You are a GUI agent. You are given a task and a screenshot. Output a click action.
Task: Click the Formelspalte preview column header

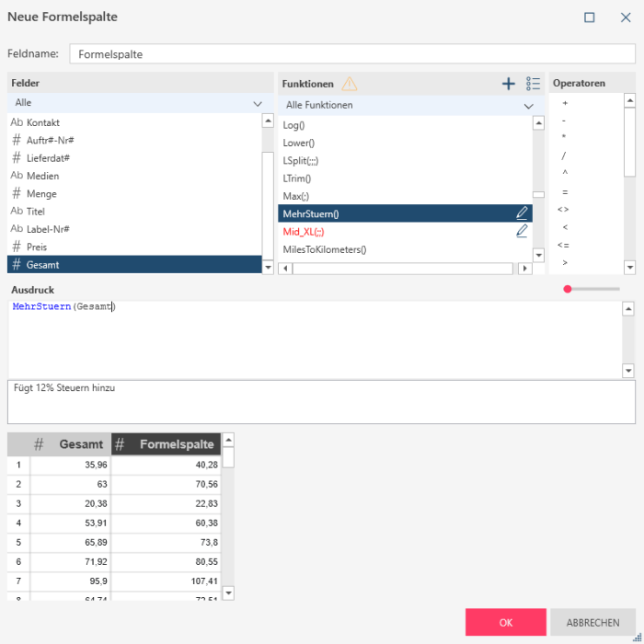(167, 444)
